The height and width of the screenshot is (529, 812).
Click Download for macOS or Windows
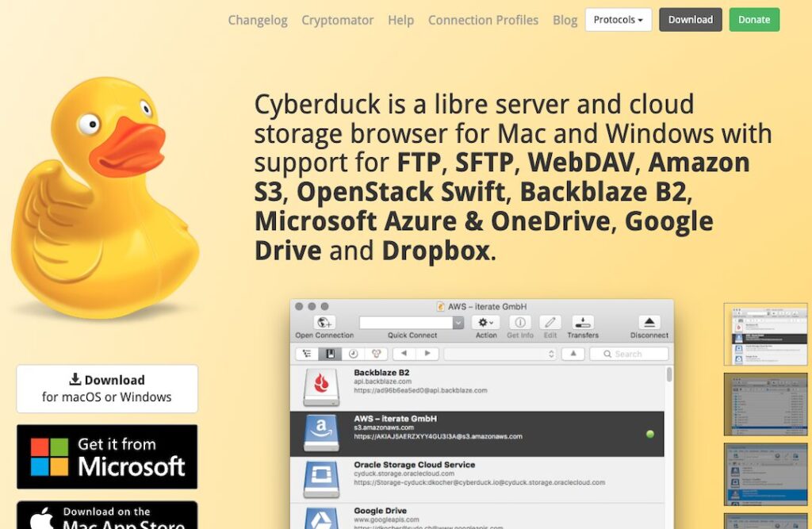pyautogui.click(x=107, y=389)
